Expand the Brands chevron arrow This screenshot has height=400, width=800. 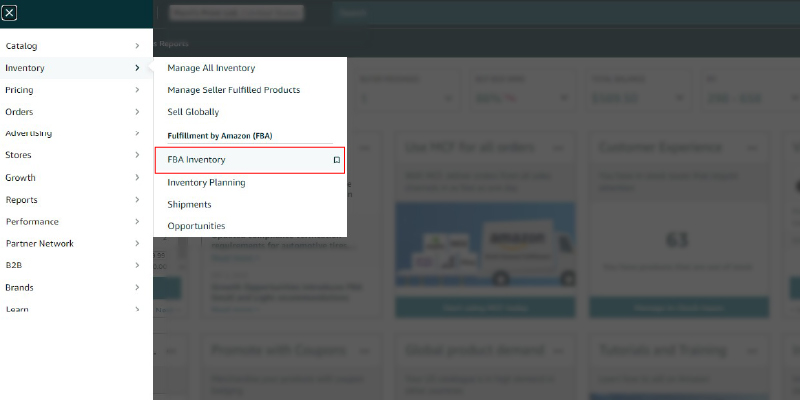pos(137,287)
